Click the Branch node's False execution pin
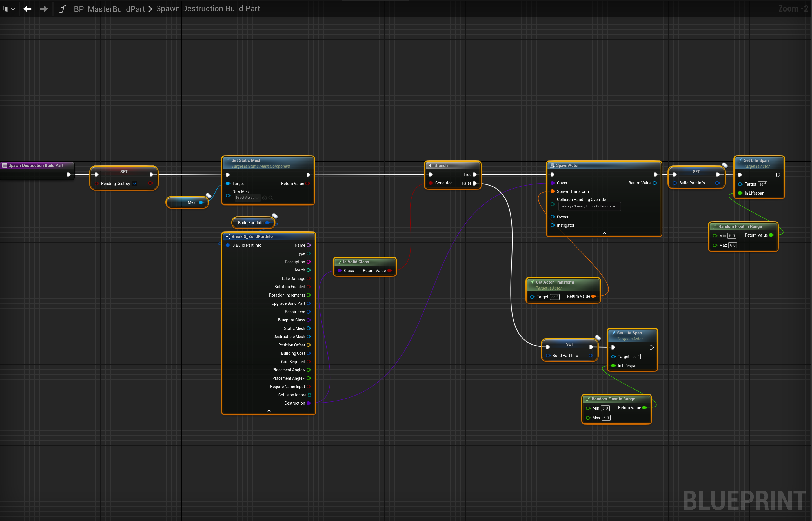 tap(475, 183)
